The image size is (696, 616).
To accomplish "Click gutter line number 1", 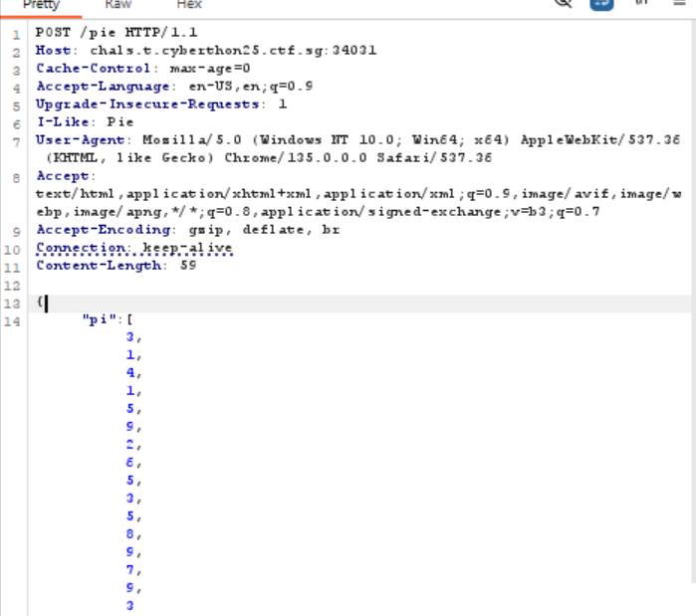I will pyautogui.click(x=16, y=35).
